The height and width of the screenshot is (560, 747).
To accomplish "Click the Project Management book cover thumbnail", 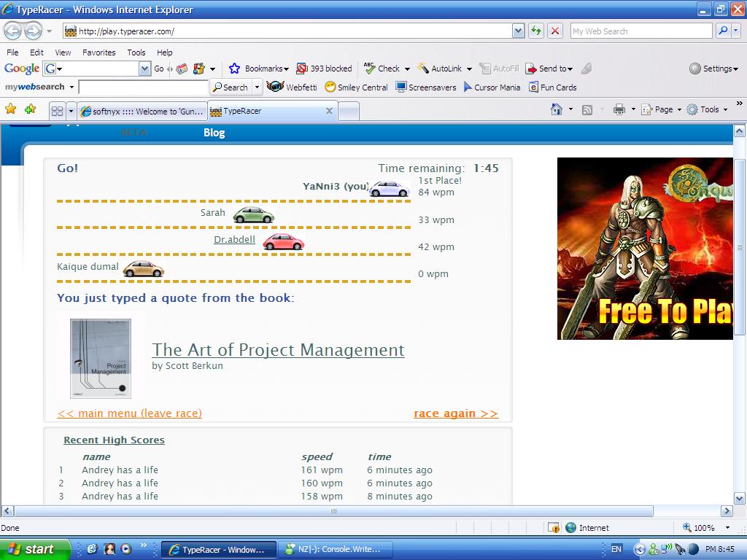I will pos(101,359).
